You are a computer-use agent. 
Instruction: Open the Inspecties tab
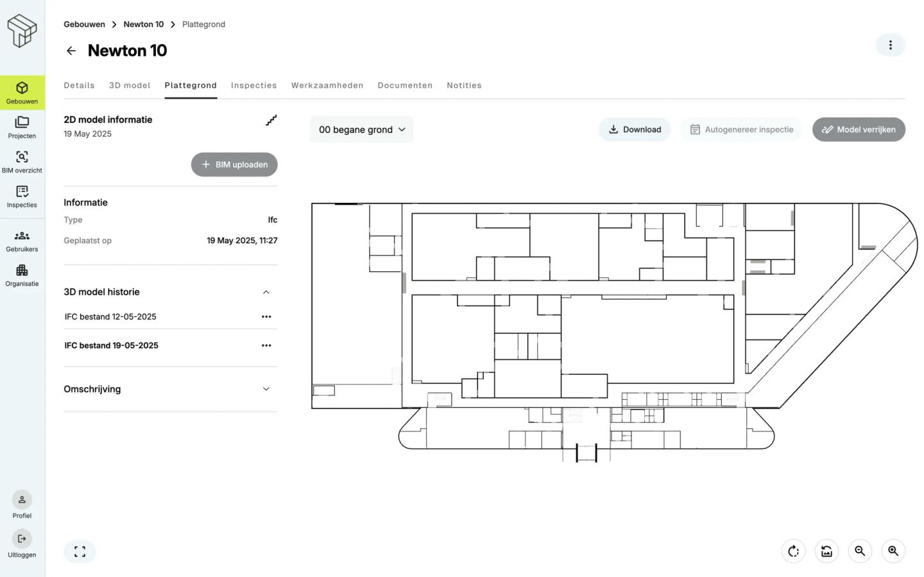coord(254,85)
